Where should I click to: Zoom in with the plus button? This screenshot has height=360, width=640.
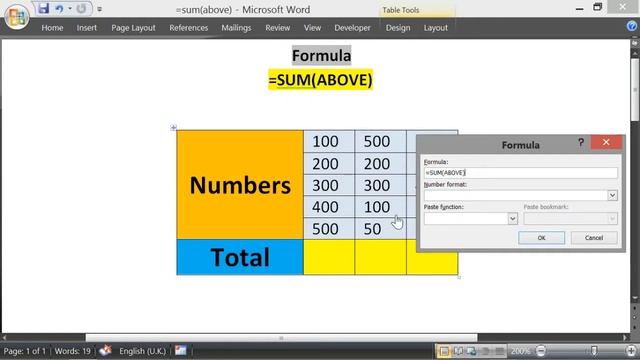(631, 351)
